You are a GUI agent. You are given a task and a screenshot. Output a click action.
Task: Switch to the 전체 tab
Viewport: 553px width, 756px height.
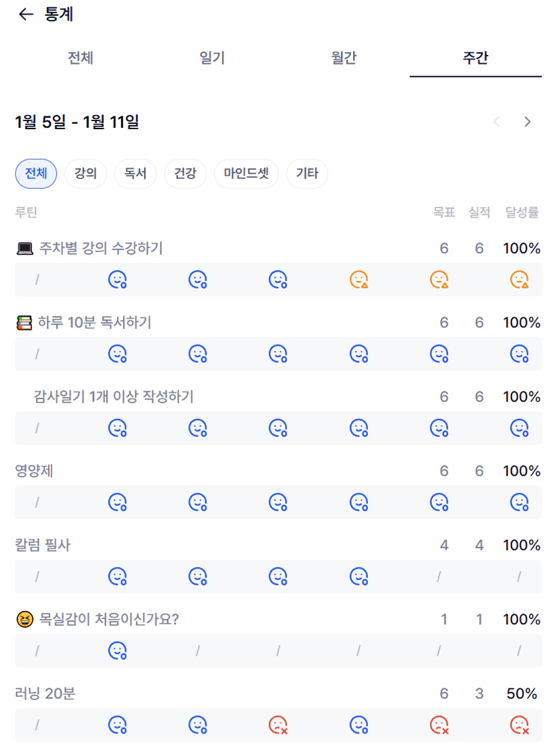click(x=80, y=58)
